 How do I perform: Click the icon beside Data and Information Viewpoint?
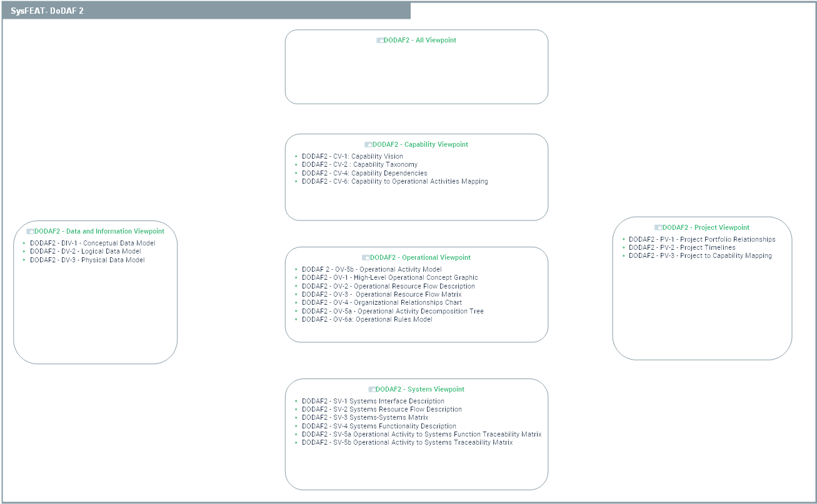pos(30,232)
